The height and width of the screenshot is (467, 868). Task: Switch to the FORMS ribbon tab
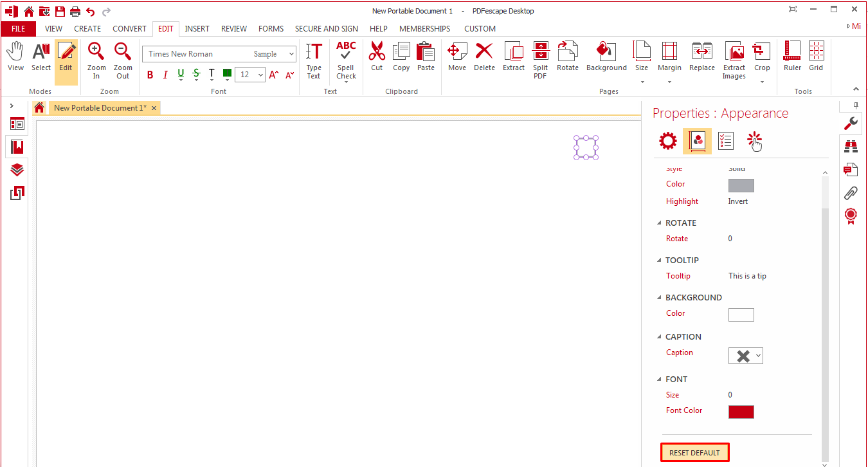tap(271, 28)
